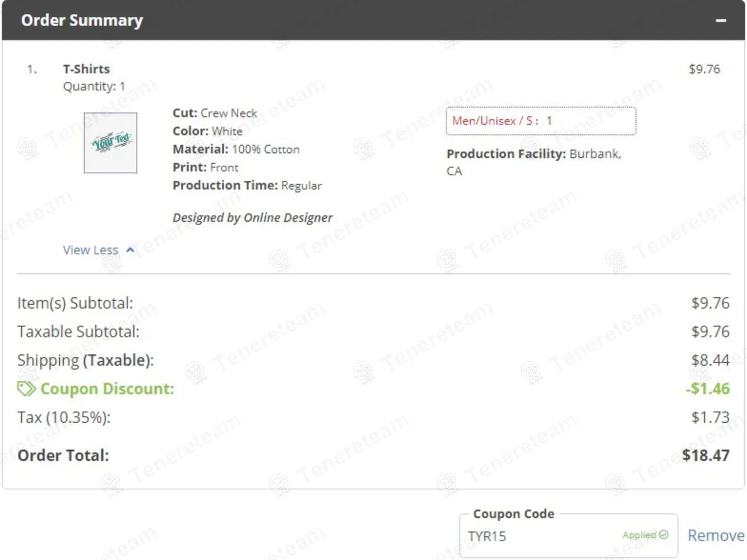Click the $9.76 item price in the T-Shirts row

704,69
